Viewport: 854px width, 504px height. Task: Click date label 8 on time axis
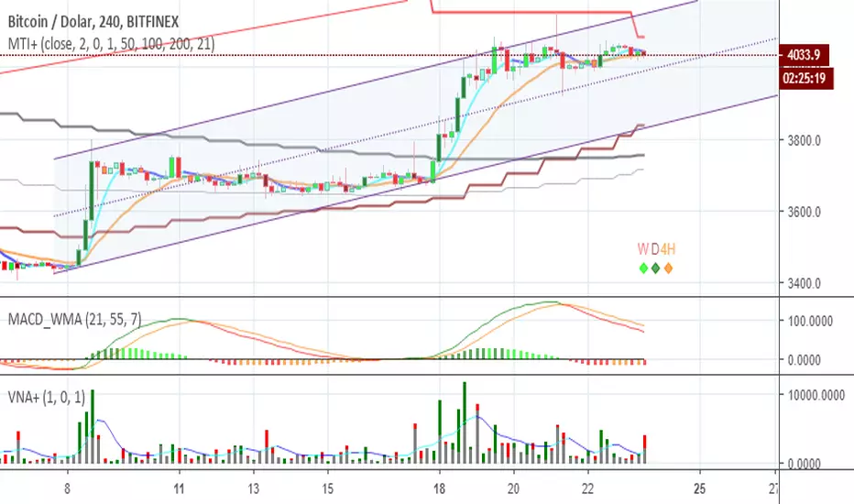point(67,488)
